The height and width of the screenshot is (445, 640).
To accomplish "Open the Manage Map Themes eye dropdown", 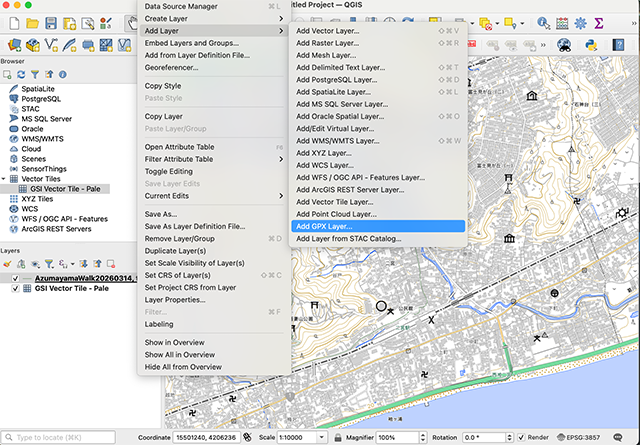I will pyautogui.click(x=36, y=264).
